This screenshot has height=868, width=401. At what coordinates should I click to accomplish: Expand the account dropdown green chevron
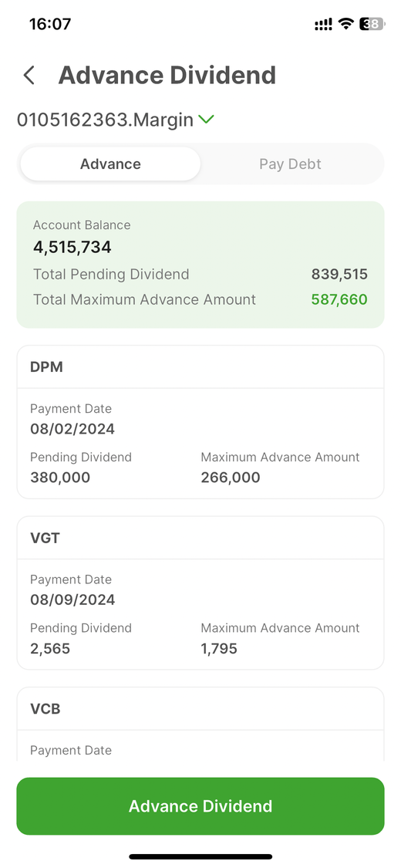pos(207,119)
